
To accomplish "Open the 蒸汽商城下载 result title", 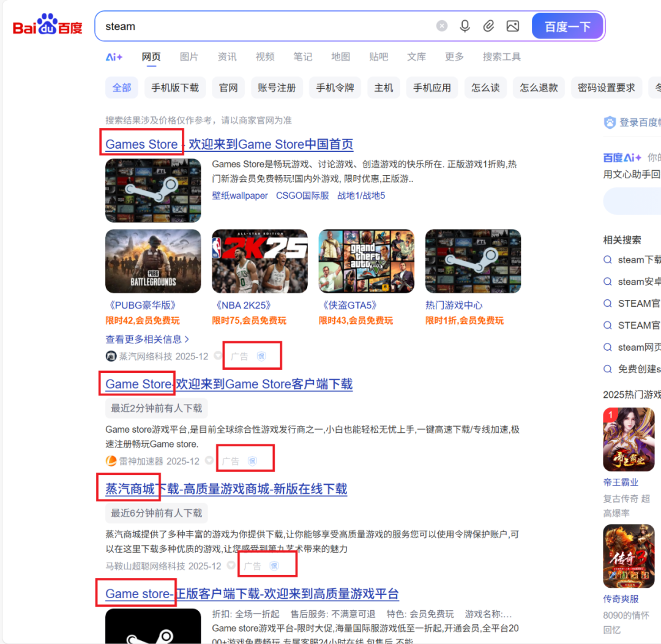I will click(226, 489).
